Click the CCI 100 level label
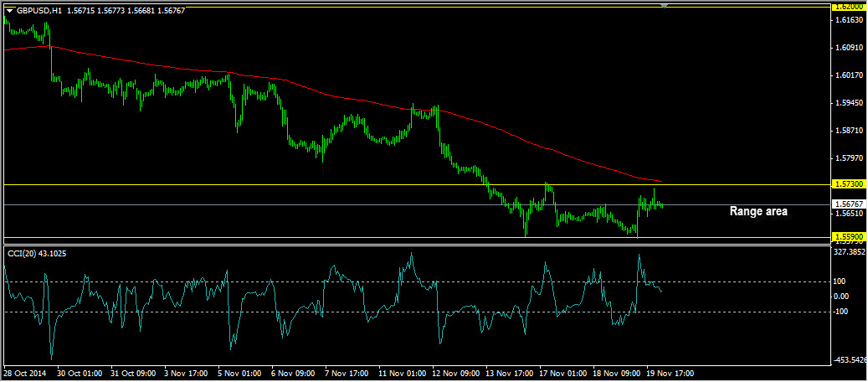This screenshot has width=868, height=382. click(840, 281)
